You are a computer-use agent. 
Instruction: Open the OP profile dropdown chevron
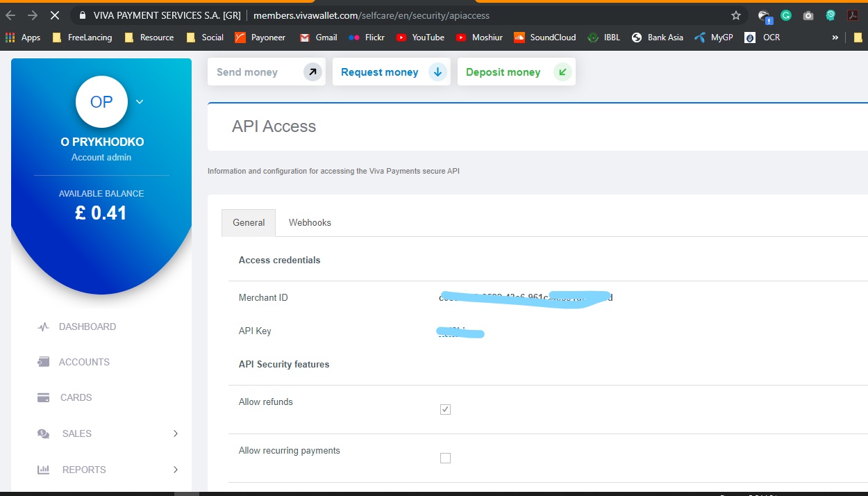coord(139,101)
